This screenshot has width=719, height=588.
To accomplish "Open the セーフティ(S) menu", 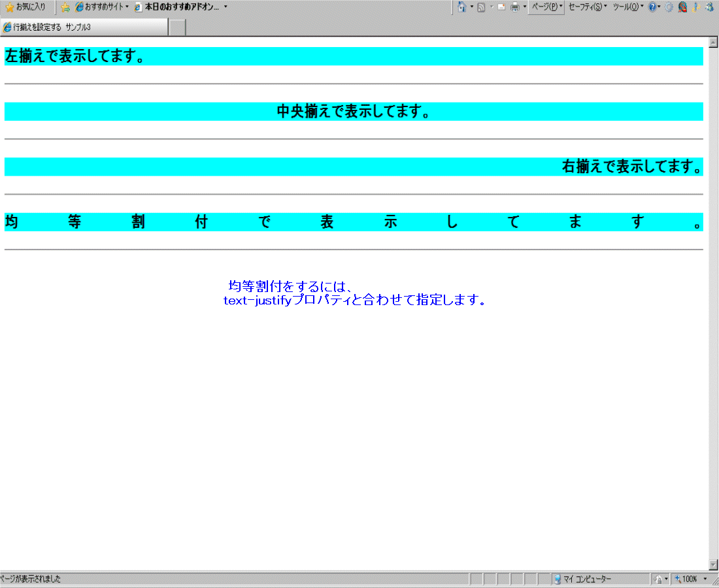I will [x=588, y=7].
